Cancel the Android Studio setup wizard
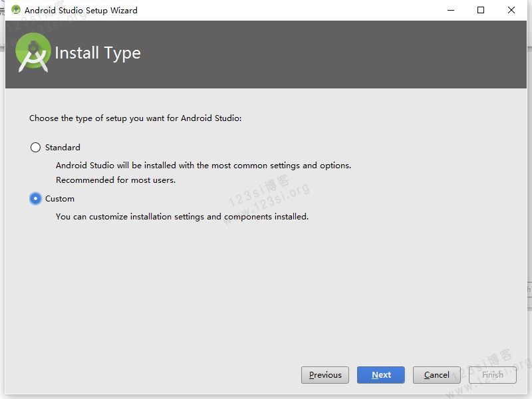The height and width of the screenshot is (399, 532). tap(437, 375)
